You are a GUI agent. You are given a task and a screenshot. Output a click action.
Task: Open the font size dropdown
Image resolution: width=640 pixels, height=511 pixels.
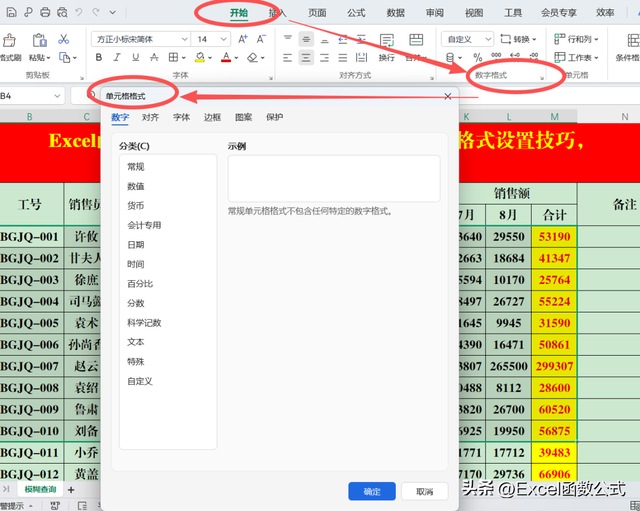[x=224, y=39]
